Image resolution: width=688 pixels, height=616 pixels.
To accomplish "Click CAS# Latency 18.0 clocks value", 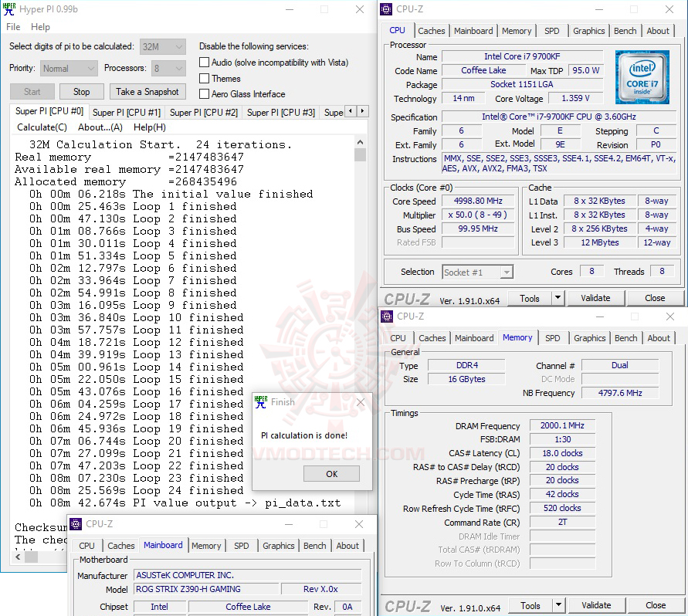I will coord(562,453).
